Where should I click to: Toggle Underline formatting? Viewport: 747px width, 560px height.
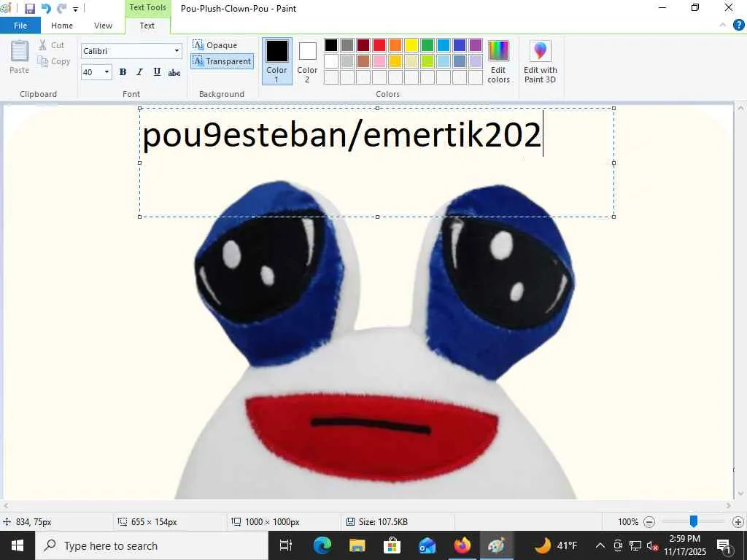click(157, 72)
